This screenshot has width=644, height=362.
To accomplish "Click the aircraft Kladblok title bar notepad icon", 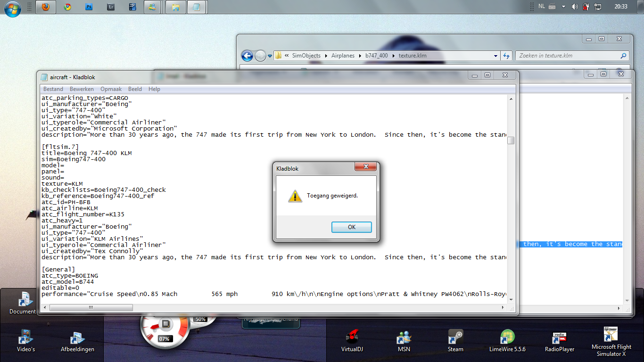I will coord(44,77).
